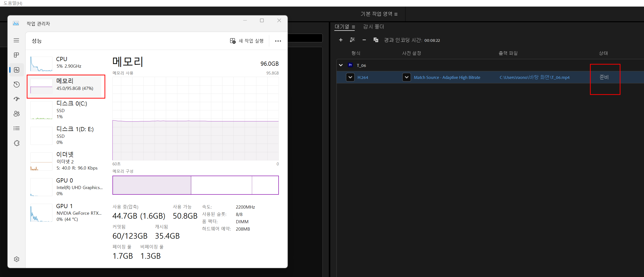Add a new source to the encoding queue

click(x=341, y=40)
